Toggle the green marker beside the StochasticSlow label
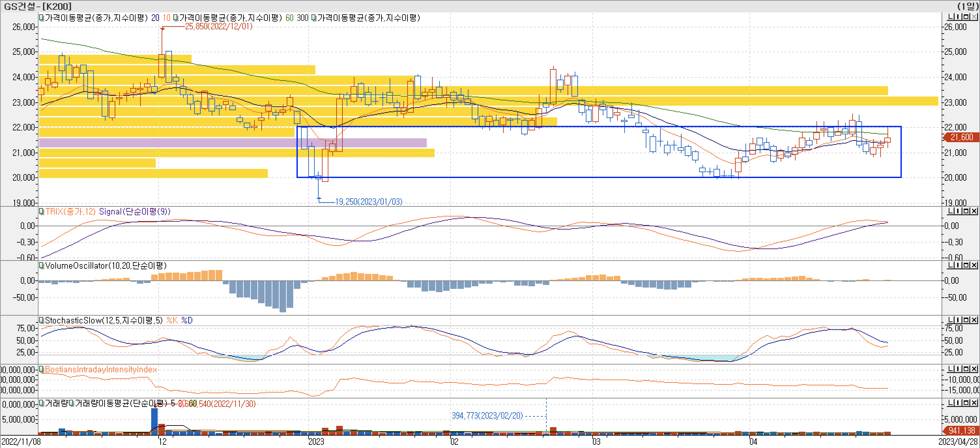 tap(41, 320)
